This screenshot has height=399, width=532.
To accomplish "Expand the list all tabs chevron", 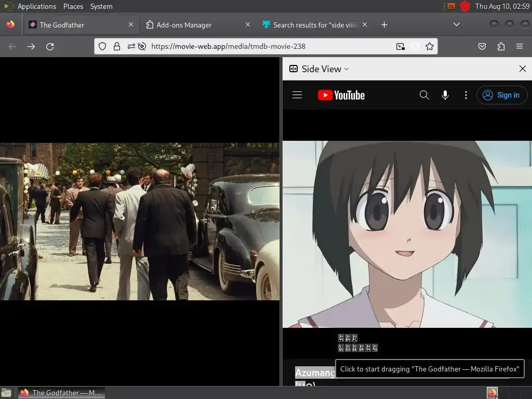I will 457,24.
